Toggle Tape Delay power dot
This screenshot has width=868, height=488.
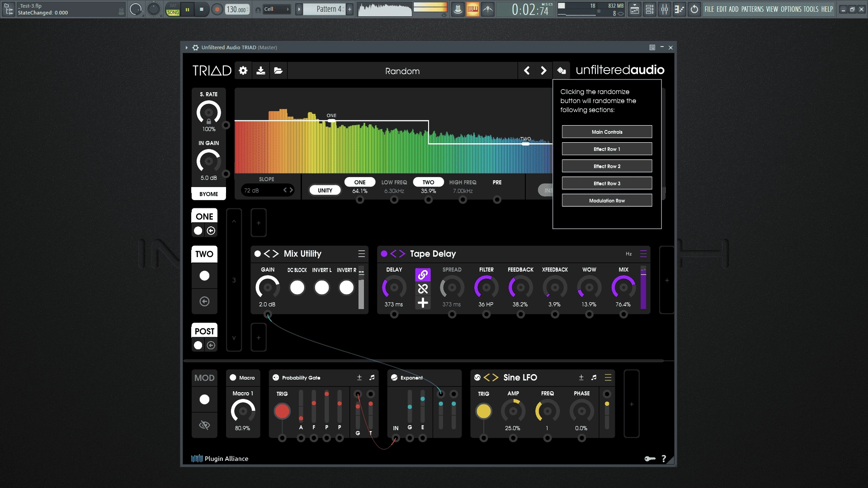[x=384, y=254]
